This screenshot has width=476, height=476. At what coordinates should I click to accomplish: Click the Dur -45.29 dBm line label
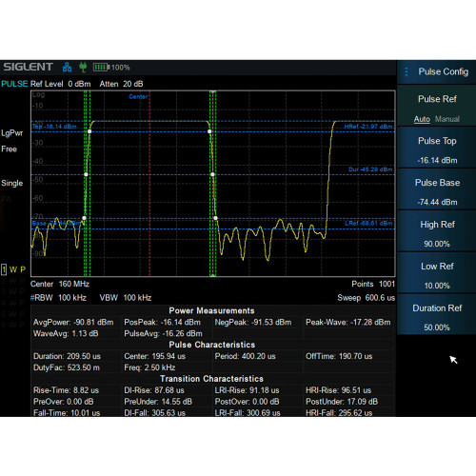coord(370,169)
